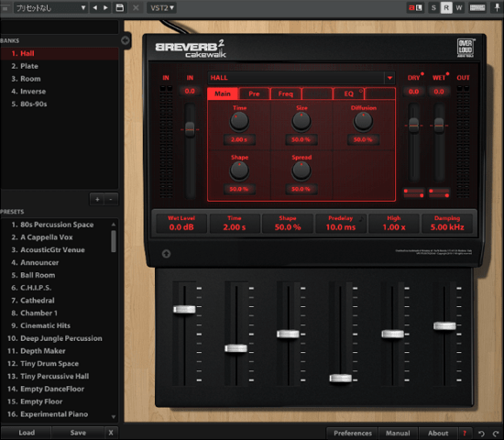Image resolution: width=504 pixels, height=440 pixels.
Task: Click the minus button to remove a bank
Action: pyautogui.click(x=111, y=200)
